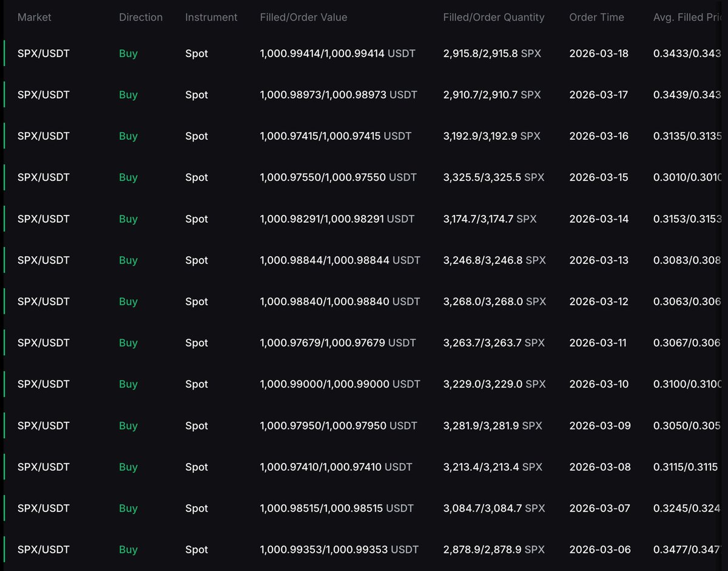This screenshot has width=728, height=571.
Task: Click quantity 3,325.5/3,325.5 SPX
Action: tap(494, 177)
